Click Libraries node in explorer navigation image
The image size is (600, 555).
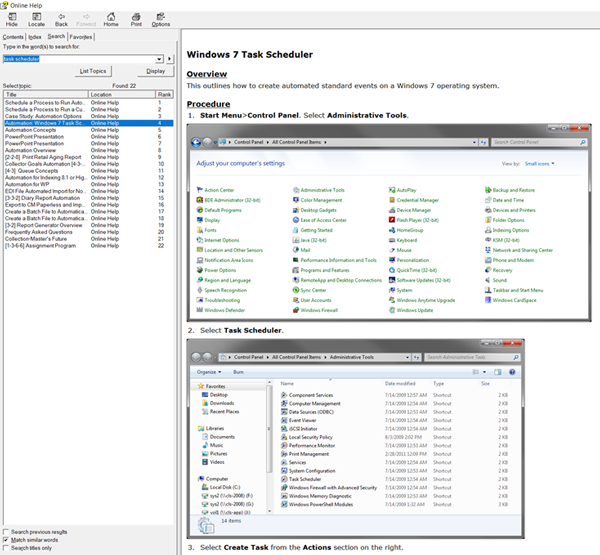coord(211,428)
